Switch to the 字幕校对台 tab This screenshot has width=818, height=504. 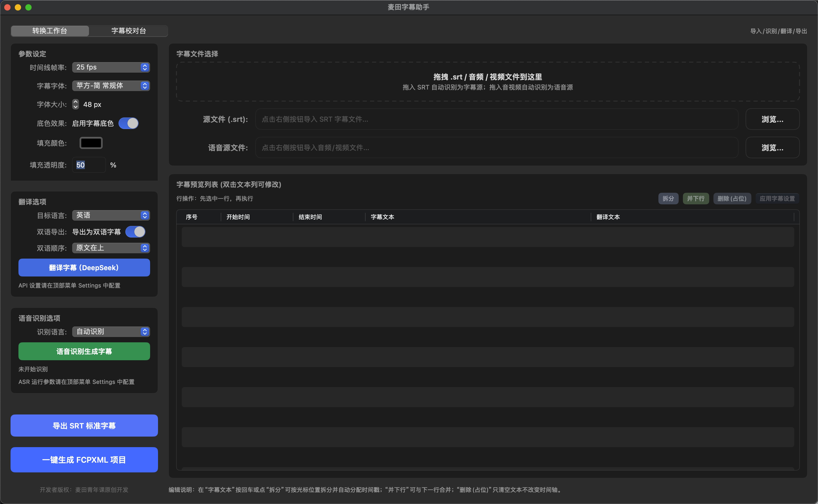(x=128, y=31)
